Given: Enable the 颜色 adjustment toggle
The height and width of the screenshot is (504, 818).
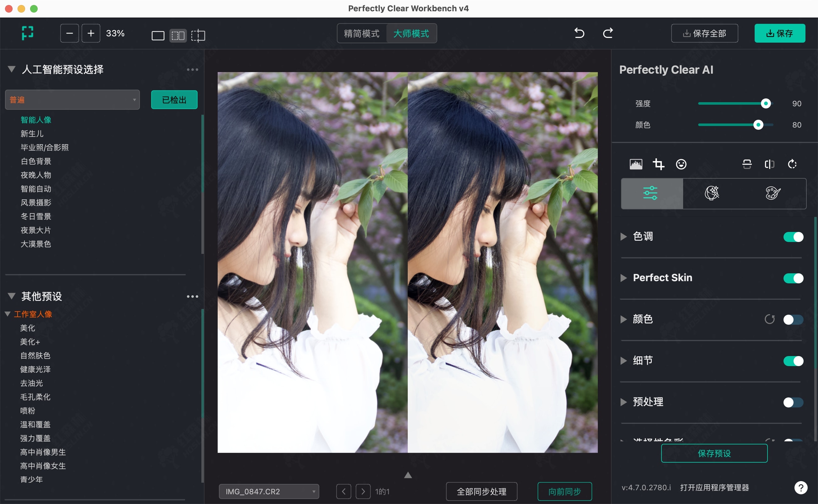Looking at the screenshot, I should point(793,319).
